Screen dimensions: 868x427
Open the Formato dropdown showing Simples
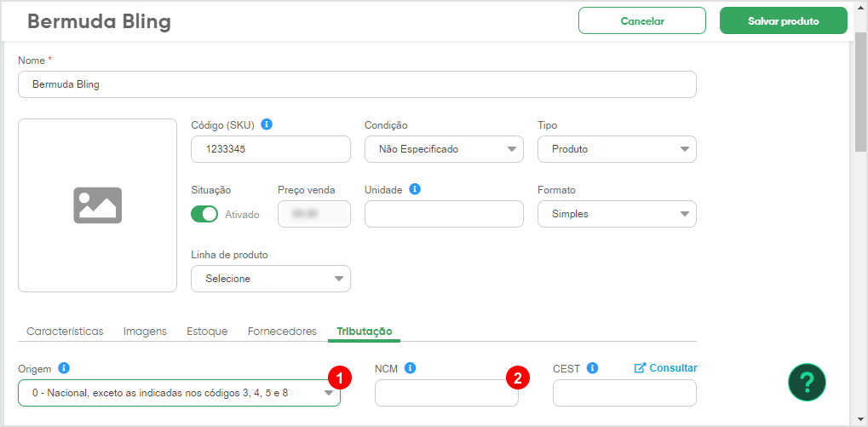click(x=617, y=214)
